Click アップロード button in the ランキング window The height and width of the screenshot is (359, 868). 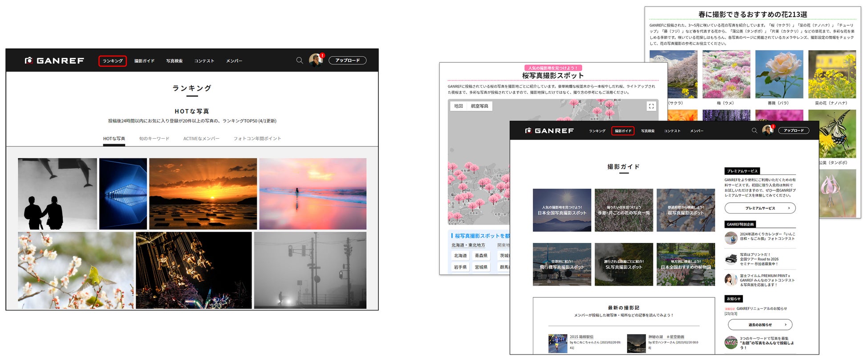347,61
